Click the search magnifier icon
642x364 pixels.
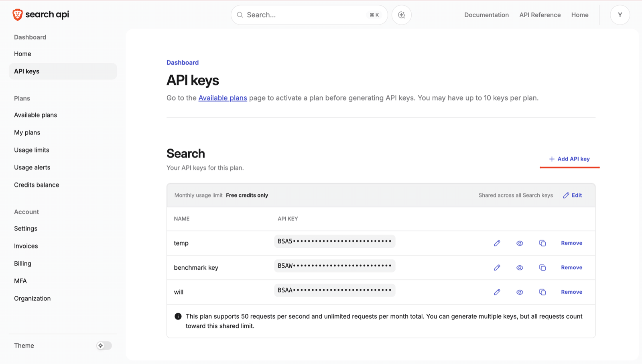pos(240,15)
